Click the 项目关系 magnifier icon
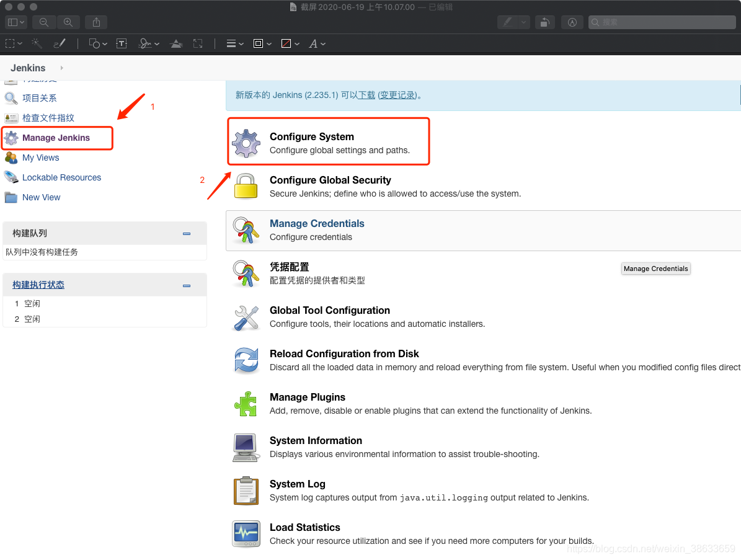Image resolution: width=741 pixels, height=560 pixels. coord(11,99)
